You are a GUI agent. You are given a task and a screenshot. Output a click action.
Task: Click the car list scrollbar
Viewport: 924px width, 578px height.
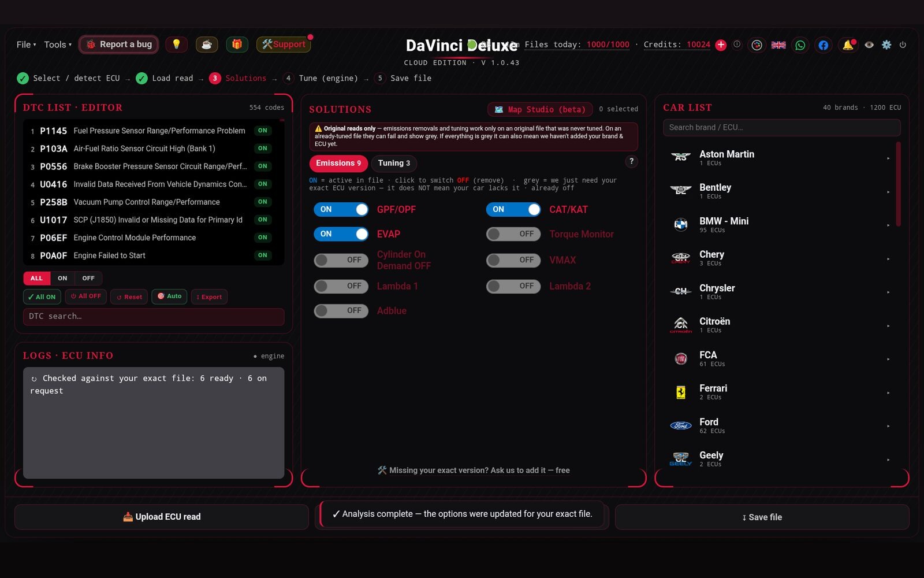click(898, 184)
